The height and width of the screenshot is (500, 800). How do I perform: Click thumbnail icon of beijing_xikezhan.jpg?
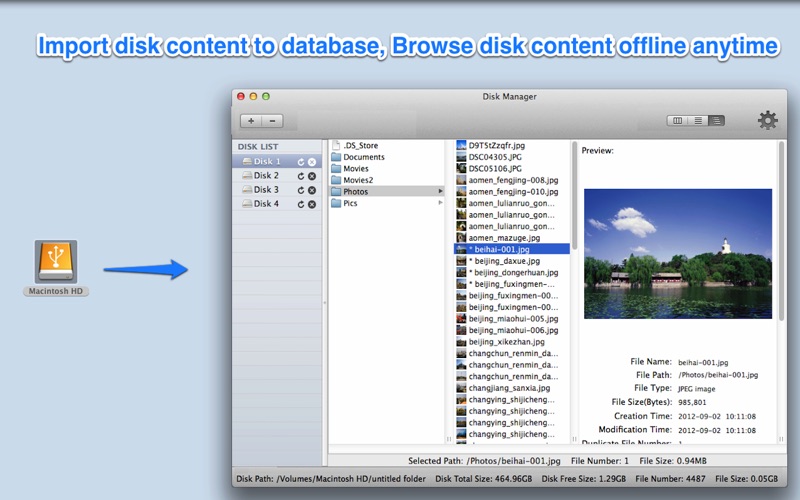[461, 342]
